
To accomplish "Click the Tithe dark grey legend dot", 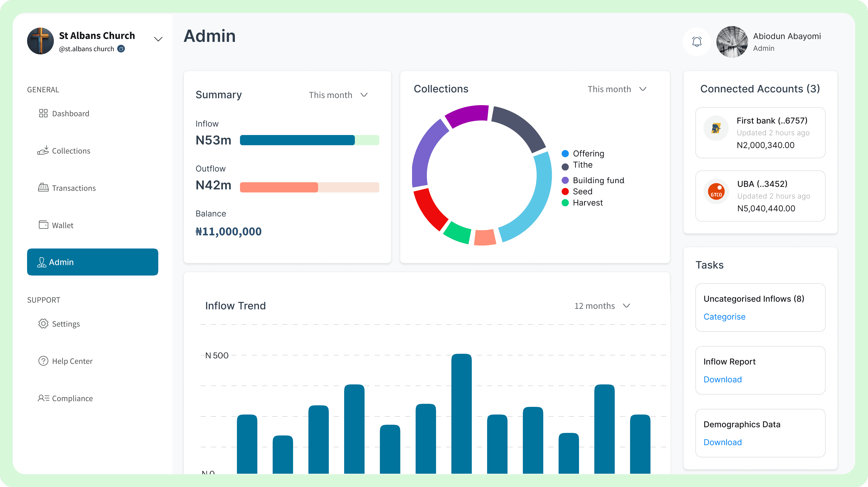I will click(x=565, y=166).
